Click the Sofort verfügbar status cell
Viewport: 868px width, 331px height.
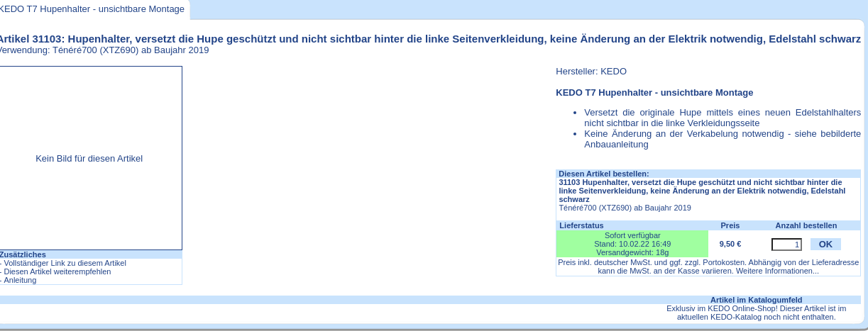[632, 244]
